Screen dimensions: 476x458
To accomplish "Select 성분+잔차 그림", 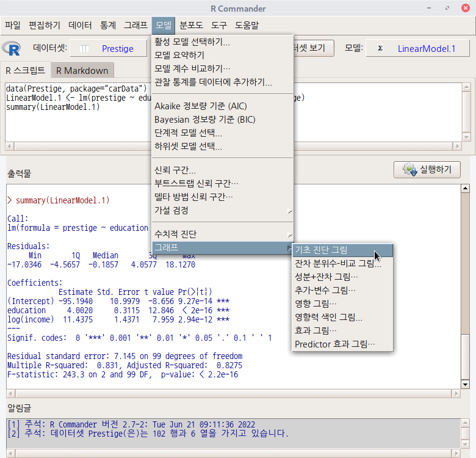I will coord(342,277).
